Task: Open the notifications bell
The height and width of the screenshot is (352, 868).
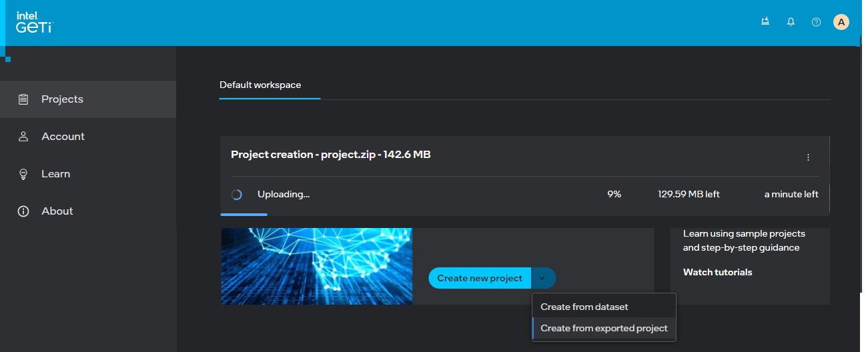Action: tap(791, 22)
